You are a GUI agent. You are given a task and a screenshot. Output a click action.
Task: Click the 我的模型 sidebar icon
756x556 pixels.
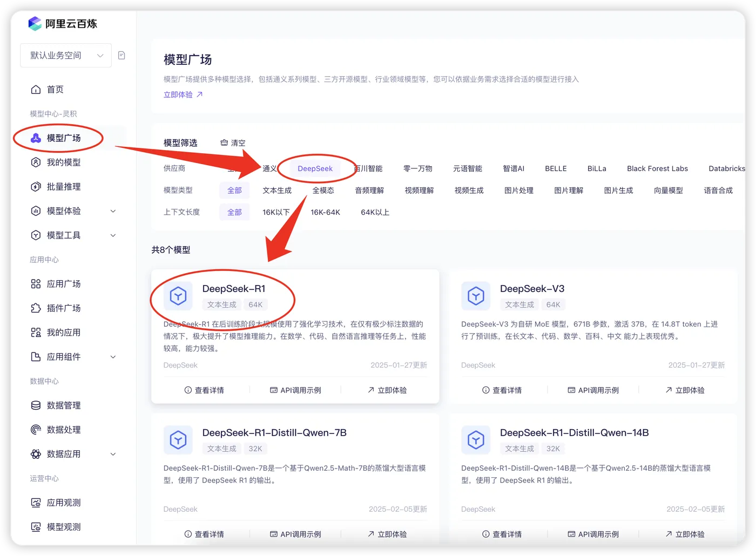click(36, 162)
